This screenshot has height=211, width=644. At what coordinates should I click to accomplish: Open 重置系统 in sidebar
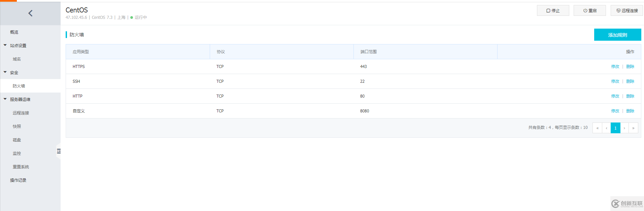click(x=21, y=167)
